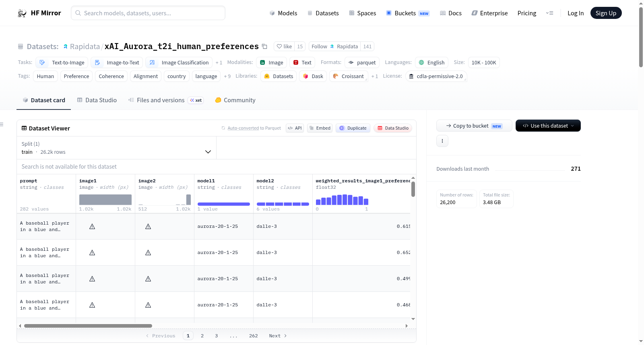Follow Rapidata button
644x345 pixels.
[334, 46]
